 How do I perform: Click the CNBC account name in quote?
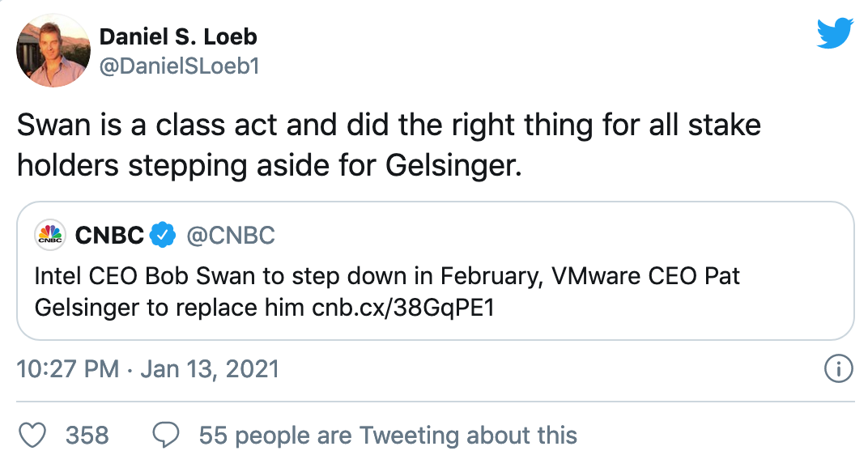coord(109,236)
